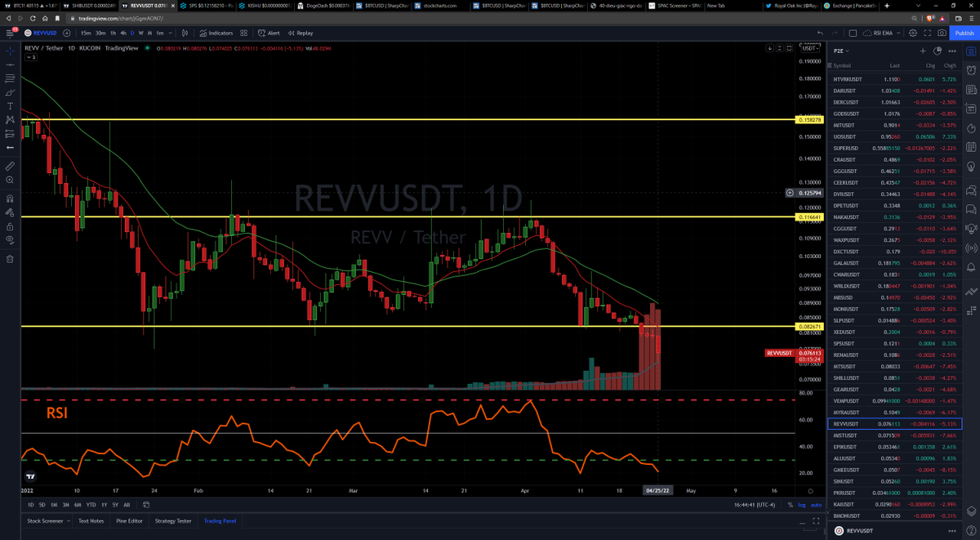Select the text annotation tool
Image resolution: width=980 pixels, height=540 pixels.
click(10, 106)
